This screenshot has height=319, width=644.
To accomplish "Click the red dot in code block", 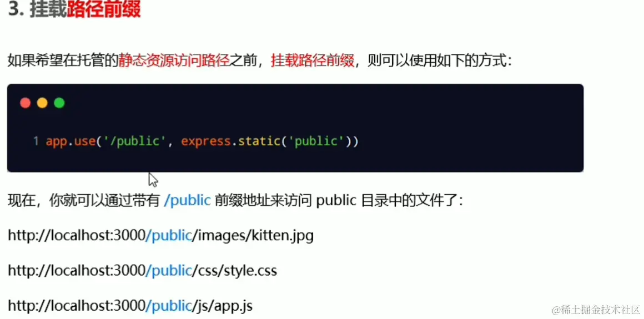I will pos(26,103).
